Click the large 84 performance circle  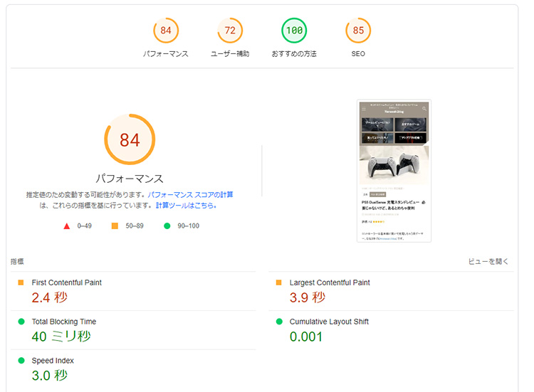[x=130, y=139]
